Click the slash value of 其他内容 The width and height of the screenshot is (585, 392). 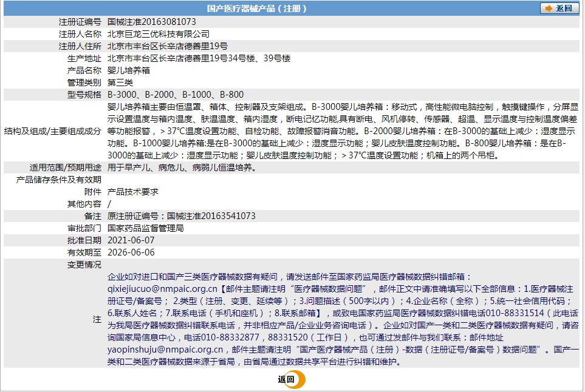(x=109, y=204)
